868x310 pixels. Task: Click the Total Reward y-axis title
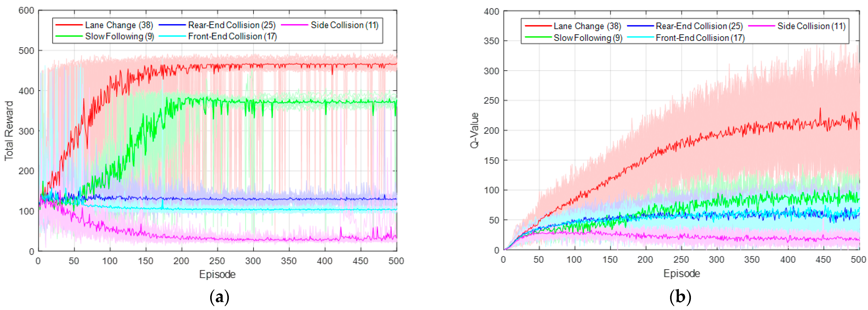9,131
